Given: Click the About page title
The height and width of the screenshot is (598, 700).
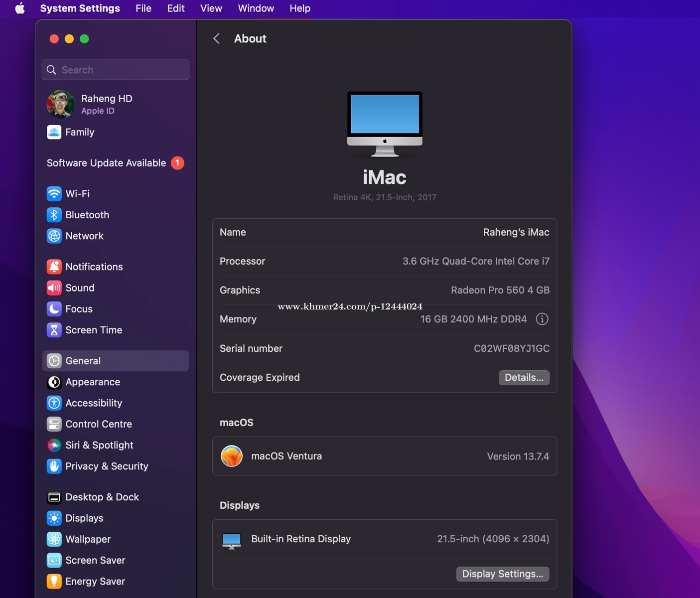Looking at the screenshot, I should pos(250,39).
